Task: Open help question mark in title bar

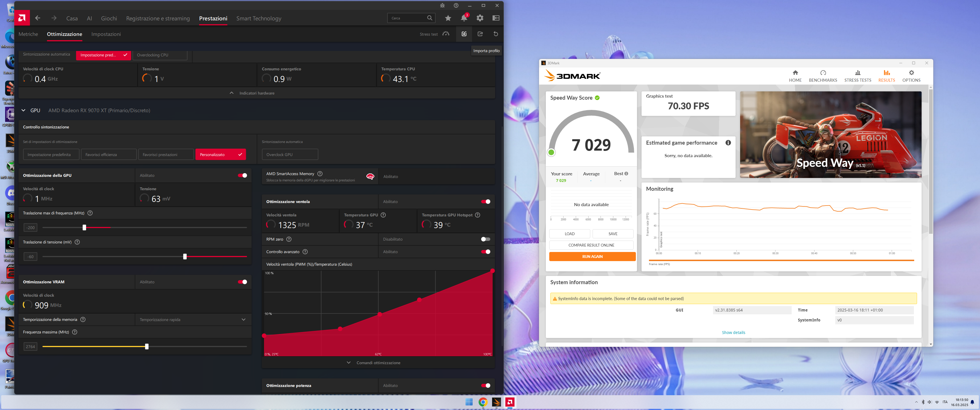Action: pyautogui.click(x=456, y=5)
